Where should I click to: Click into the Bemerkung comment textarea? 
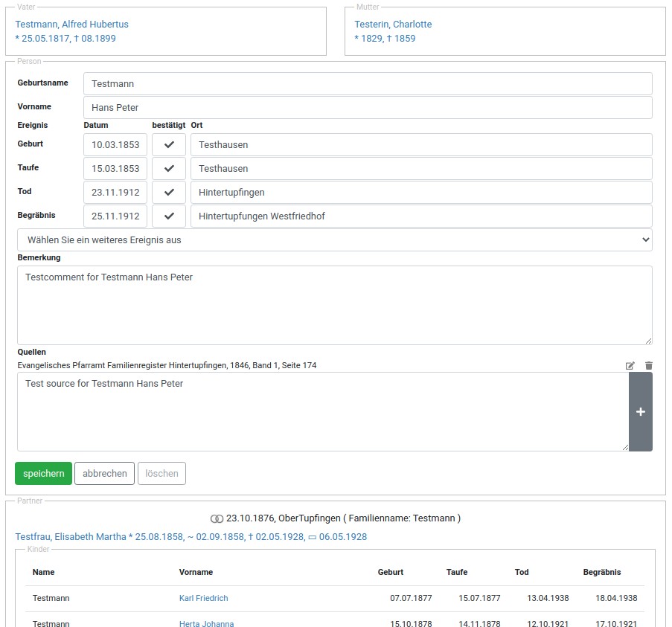coord(335,306)
